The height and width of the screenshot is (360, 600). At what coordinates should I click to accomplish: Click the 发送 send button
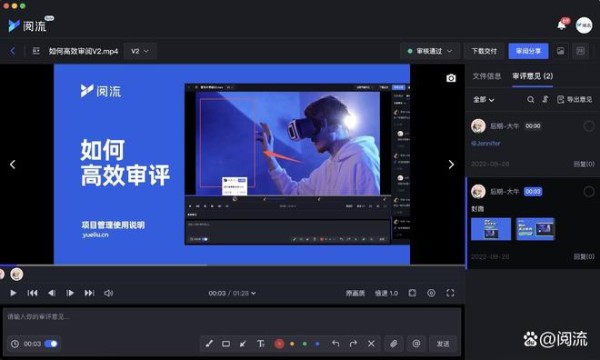[443, 344]
